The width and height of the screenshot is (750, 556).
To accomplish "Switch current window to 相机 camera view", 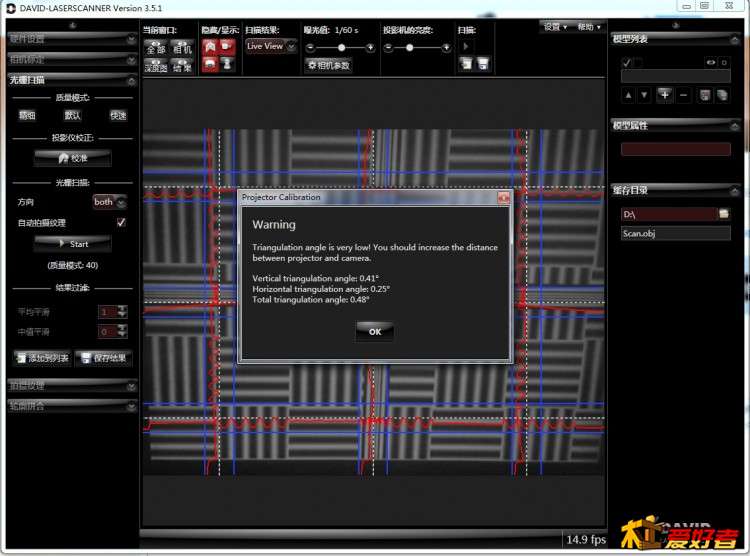I will 182,48.
